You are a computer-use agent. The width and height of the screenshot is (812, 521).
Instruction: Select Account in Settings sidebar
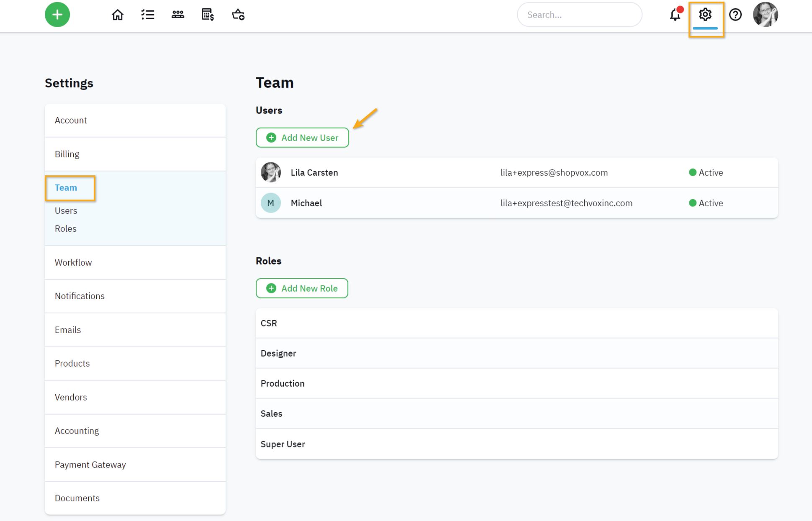(135, 121)
